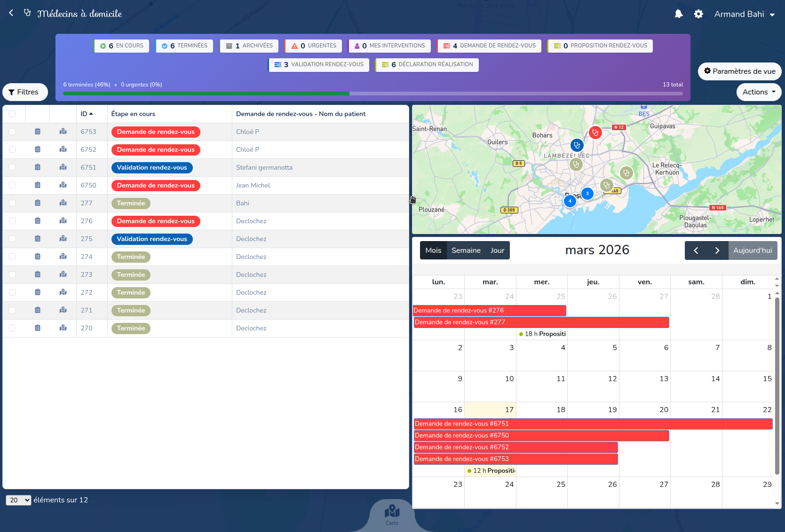Click the green completion progress bar
The width and height of the screenshot is (785, 532).
[x=206, y=94]
